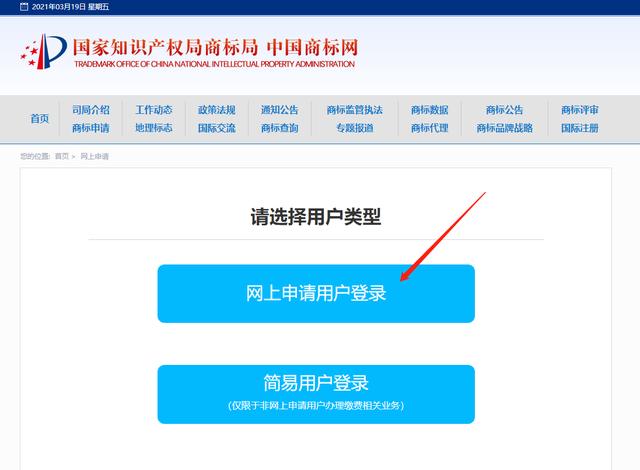Select 专题报道 navigation link
Viewport: 640px width, 470px height.
tap(355, 128)
